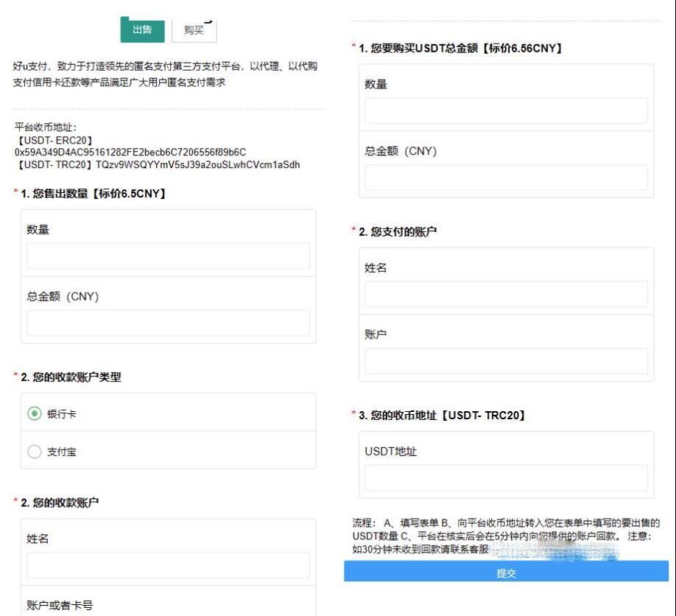This screenshot has width=676, height=616.
Task: Click the sell 数量 quantity input field
Action: tap(167, 256)
